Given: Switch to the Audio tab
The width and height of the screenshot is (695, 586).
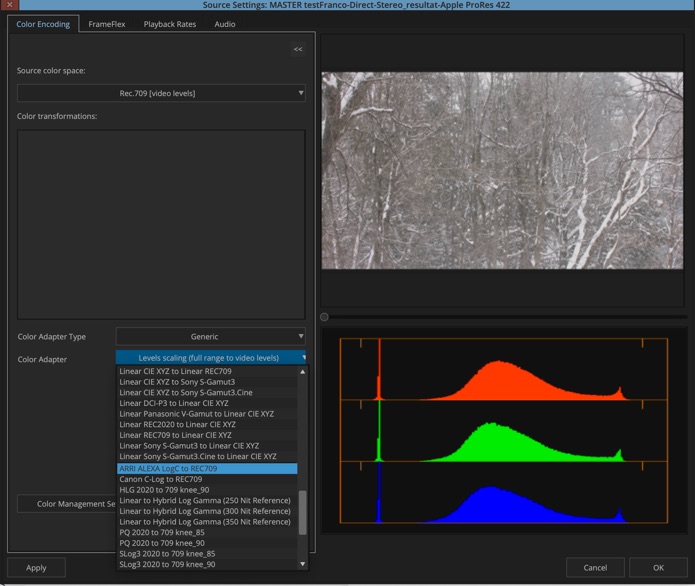Looking at the screenshot, I should [225, 24].
